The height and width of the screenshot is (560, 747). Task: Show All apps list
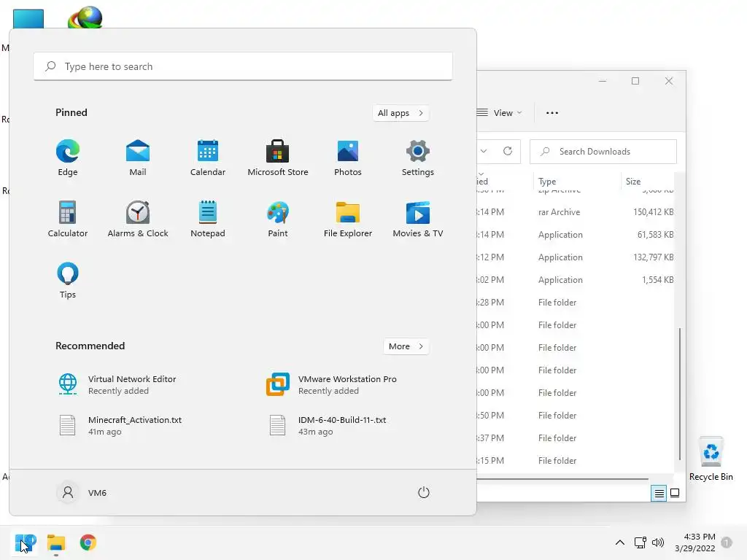(x=400, y=113)
